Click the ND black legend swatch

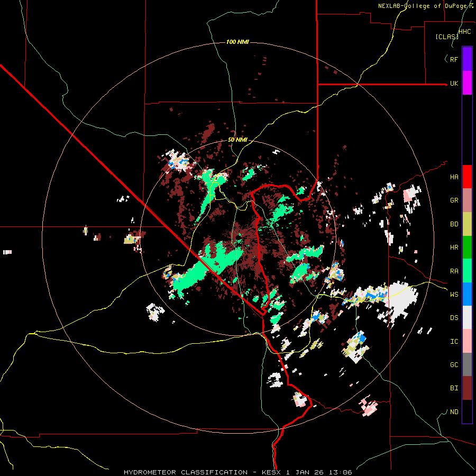point(467,411)
